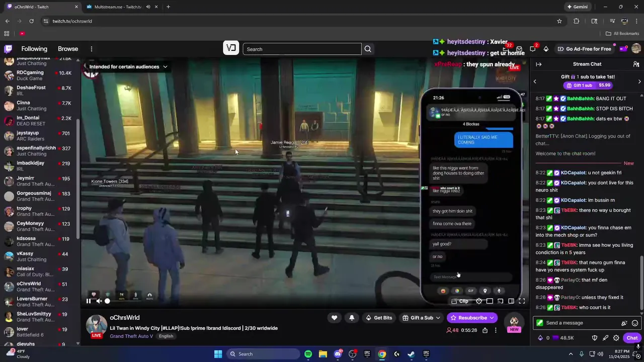Cast the stream to a device
644x362 pixels.
pos(500,301)
